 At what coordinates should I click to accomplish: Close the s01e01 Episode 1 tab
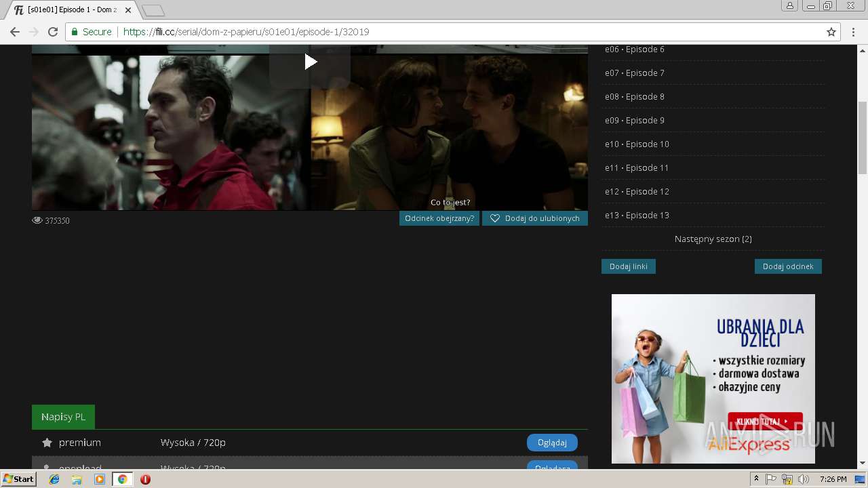click(128, 10)
